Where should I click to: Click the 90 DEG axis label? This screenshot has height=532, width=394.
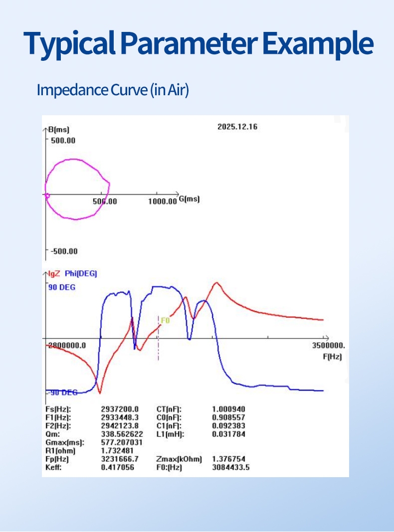point(62,287)
